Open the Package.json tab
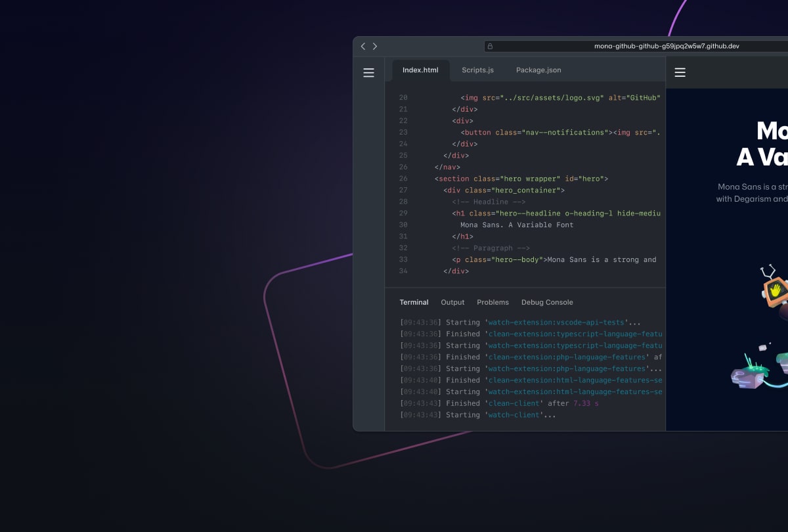The image size is (788, 532). point(538,70)
